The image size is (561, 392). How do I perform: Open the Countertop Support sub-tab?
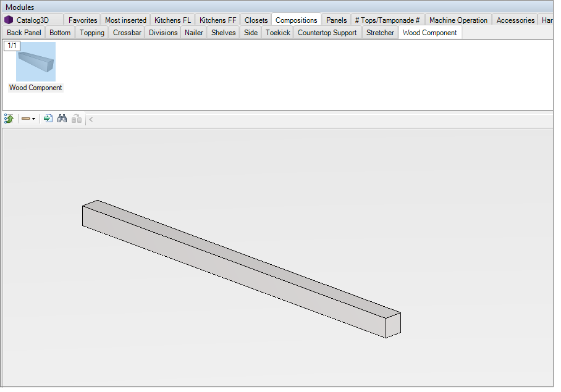327,33
